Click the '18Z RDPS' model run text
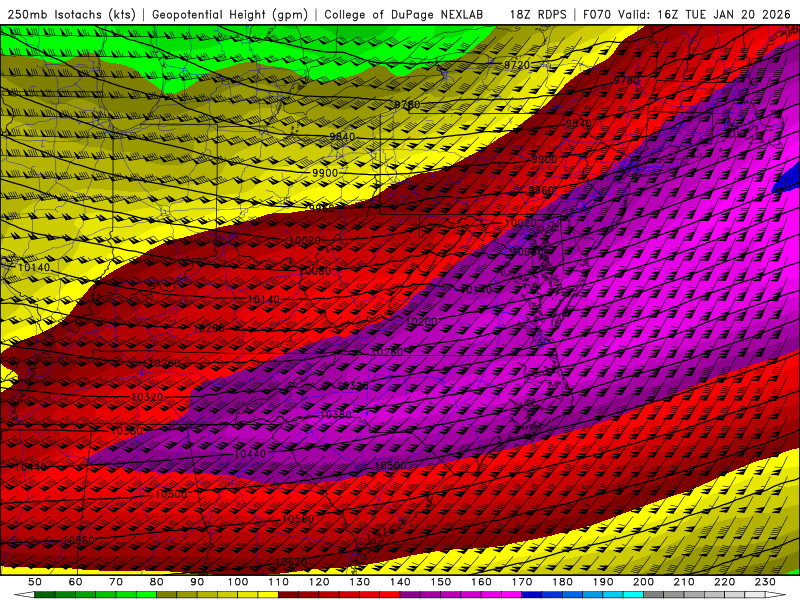800x600 pixels. pos(538,14)
